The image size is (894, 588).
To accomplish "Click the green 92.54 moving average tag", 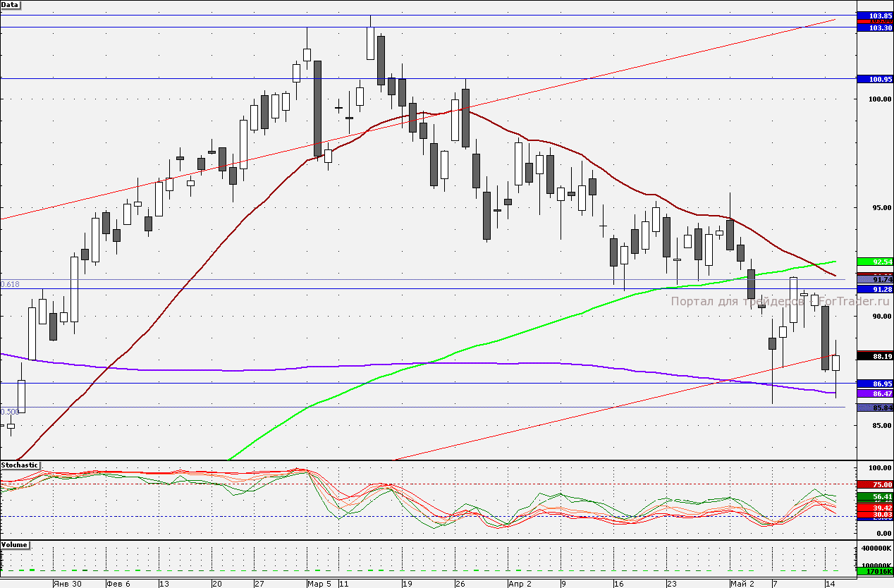I will pos(874,262).
